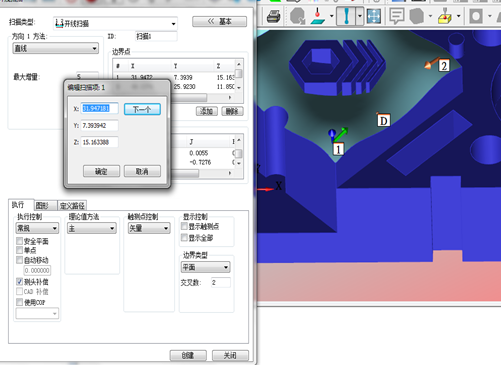Click the 关闭 button

tap(230, 355)
